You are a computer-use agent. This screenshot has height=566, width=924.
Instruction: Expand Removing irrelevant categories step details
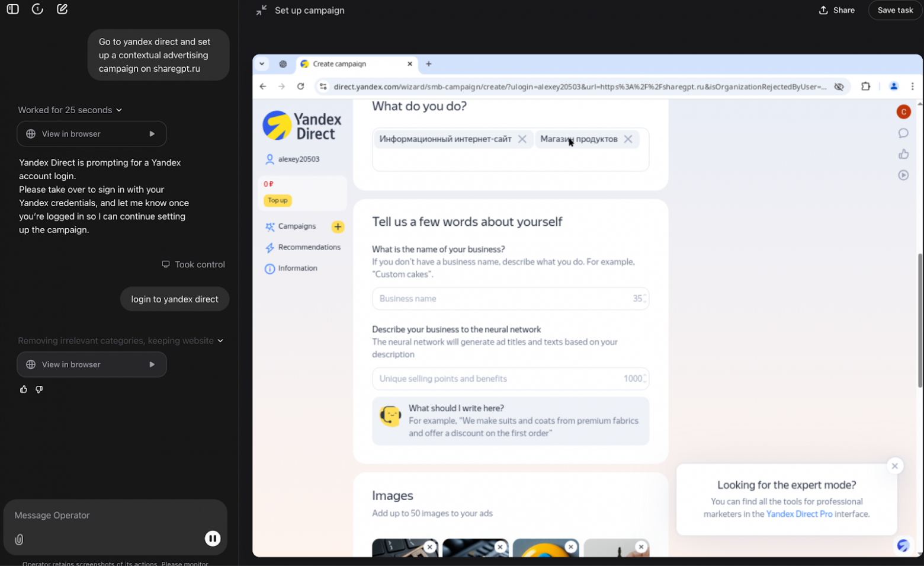tap(121, 341)
